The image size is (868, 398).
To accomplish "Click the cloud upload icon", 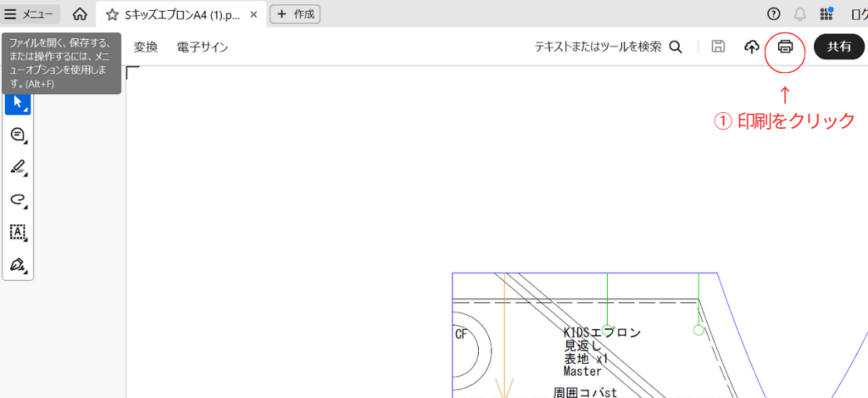I will coord(751,48).
